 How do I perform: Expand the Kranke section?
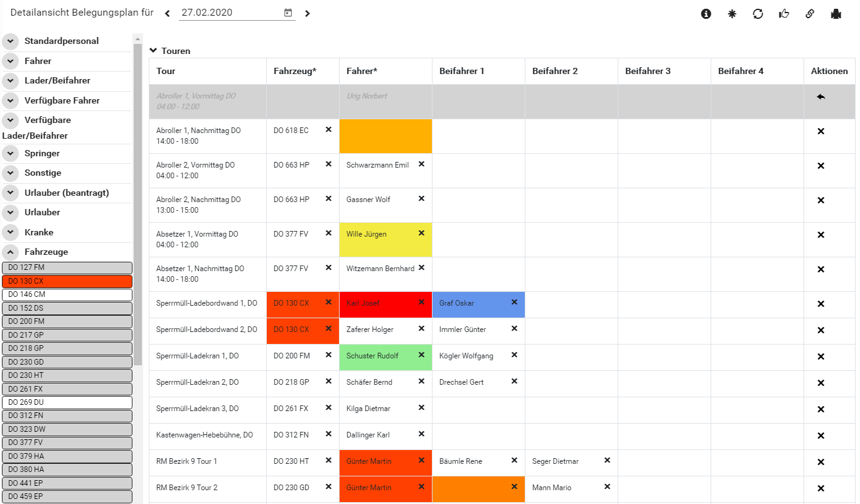[x=11, y=232]
